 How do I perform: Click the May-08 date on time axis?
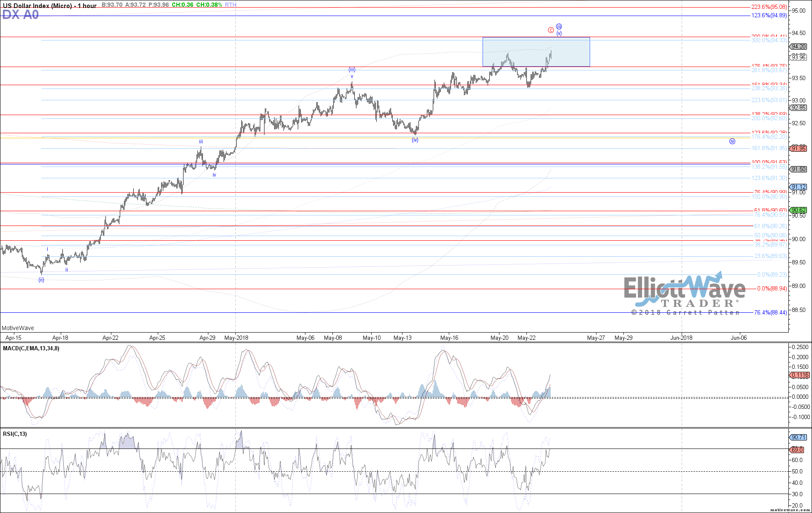pos(333,338)
